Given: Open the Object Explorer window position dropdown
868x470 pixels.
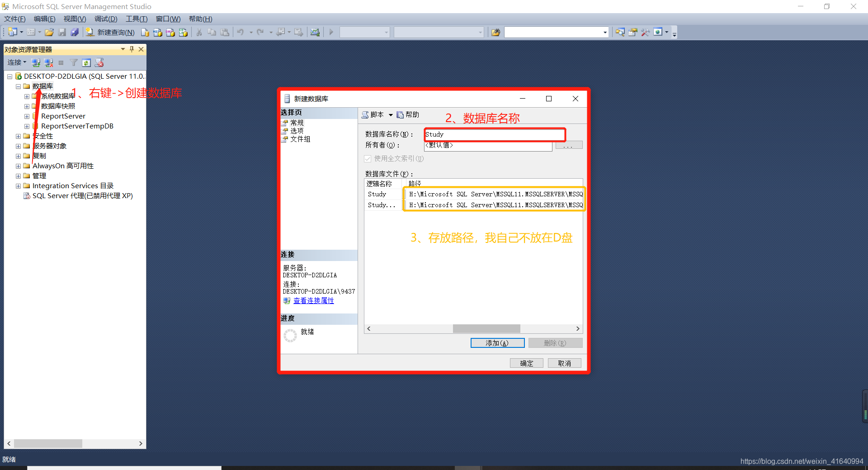Looking at the screenshot, I should 123,49.
